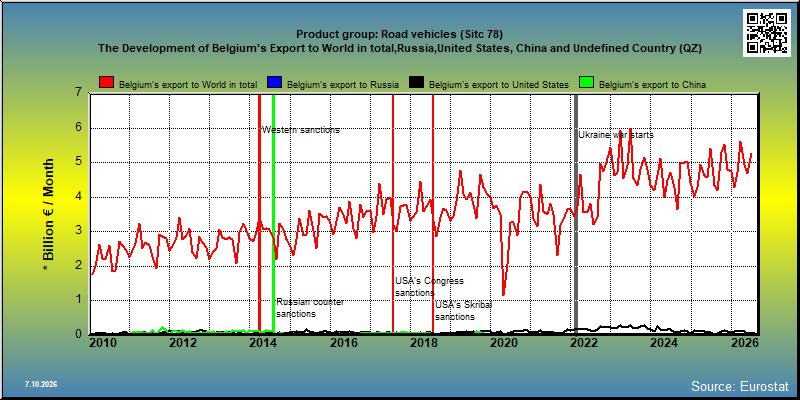Click the red World in total legend swatch
The width and height of the screenshot is (800, 400).
click(x=107, y=84)
